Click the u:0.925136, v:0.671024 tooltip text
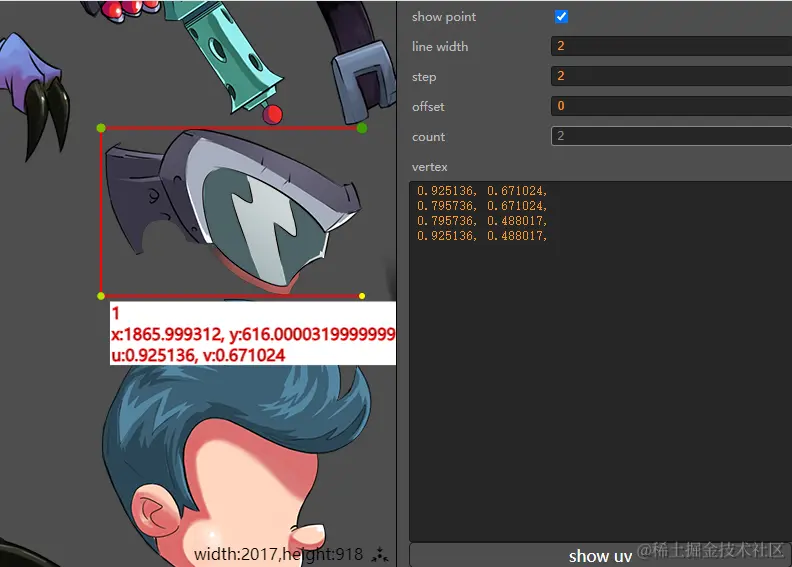The image size is (792, 567). point(198,355)
